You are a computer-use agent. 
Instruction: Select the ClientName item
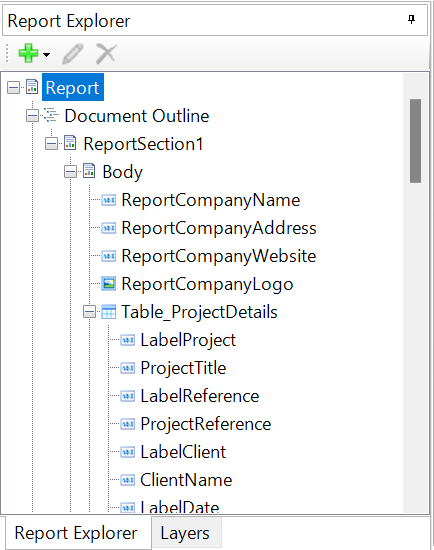tap(186, 480)
